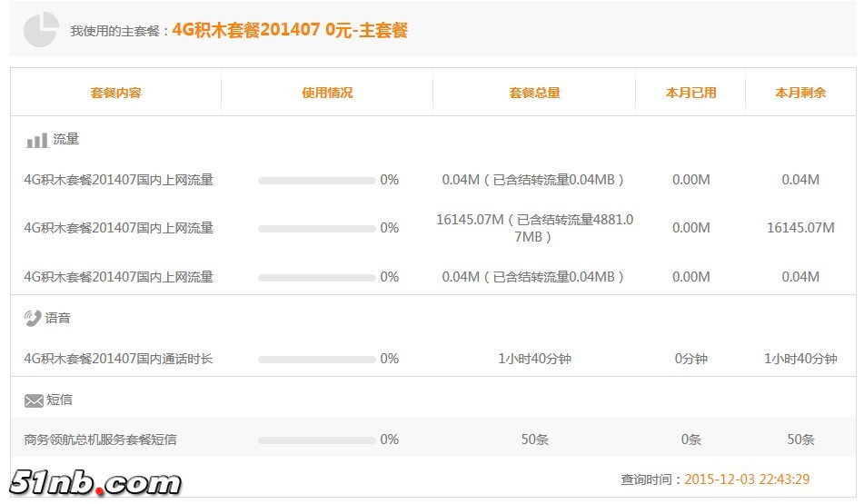Click the progress bar for 商务领航总机服务套餐短信
The width and height of the screenshot is (864, 504).
tap(316, 440)
